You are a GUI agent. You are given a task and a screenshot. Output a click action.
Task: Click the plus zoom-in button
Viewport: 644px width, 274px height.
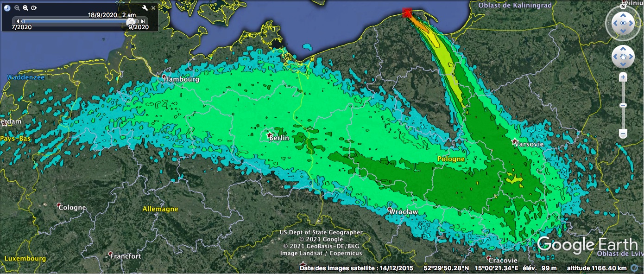tap(623, 77)
